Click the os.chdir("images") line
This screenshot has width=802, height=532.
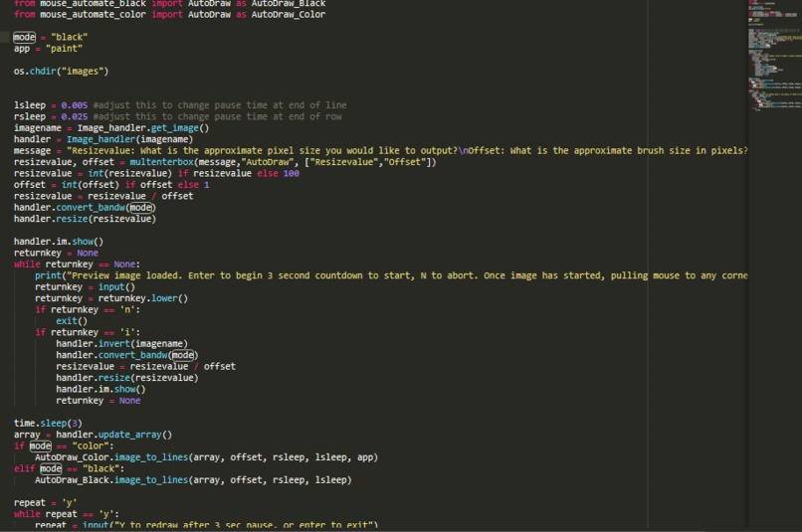coord(61,71)
